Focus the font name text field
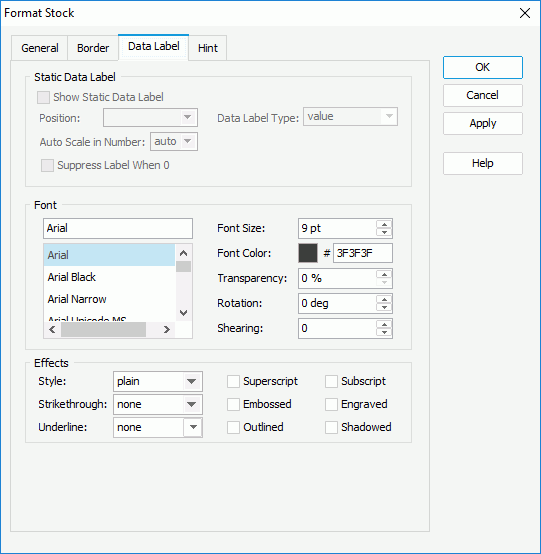Screen dimensions: 541x554 118,228
